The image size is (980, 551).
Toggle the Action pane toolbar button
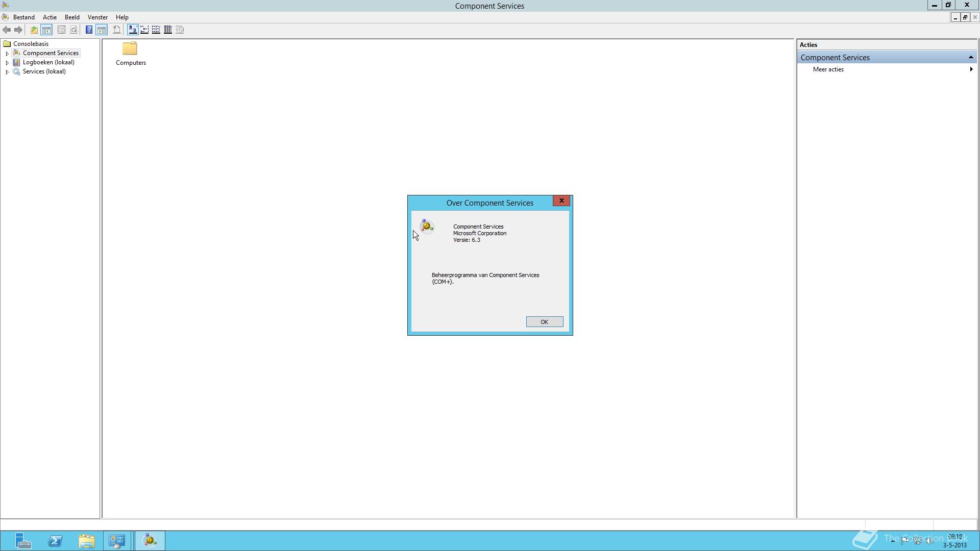[x=102, y=30]
